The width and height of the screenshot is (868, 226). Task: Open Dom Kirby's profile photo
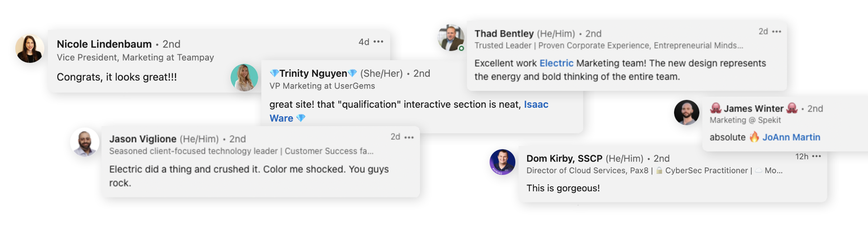pyautogui.click(x=502, y=162)
